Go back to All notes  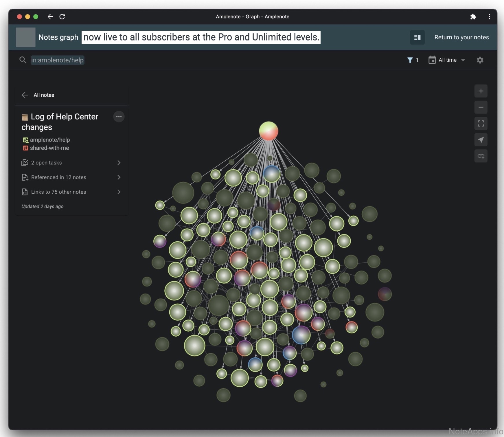(x=38, y=95)
